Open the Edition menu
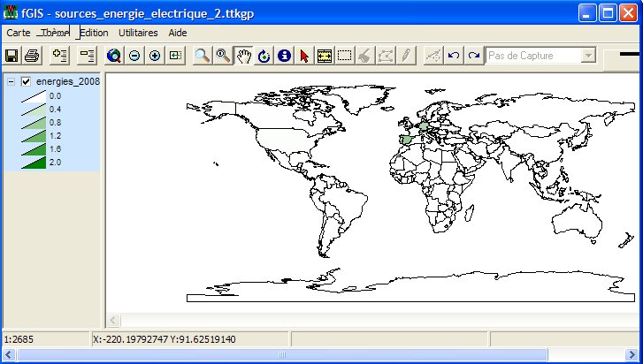 94,32
